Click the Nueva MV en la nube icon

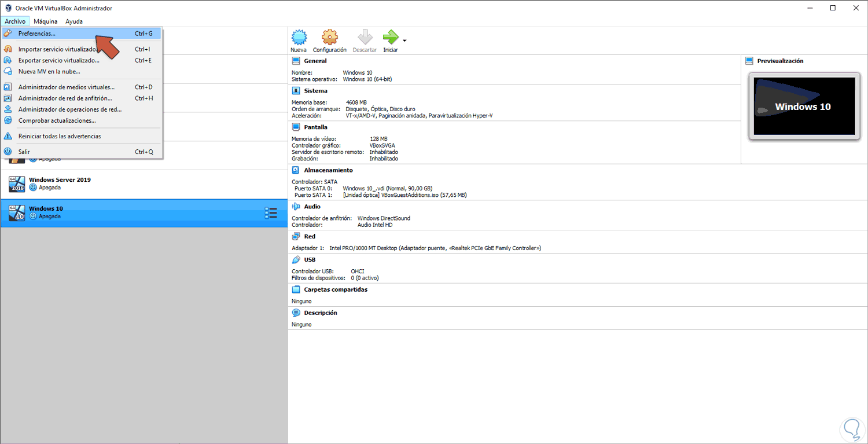point(8,71)
